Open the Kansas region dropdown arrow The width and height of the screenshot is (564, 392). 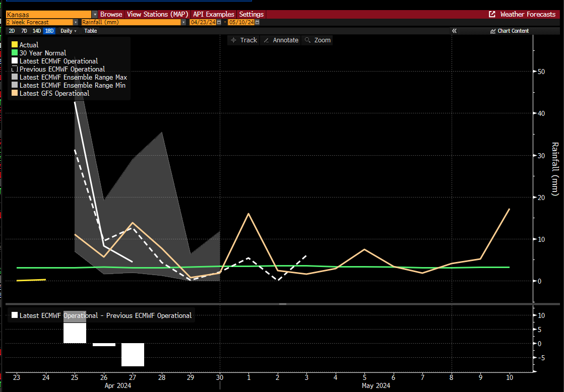tap(95, 15)
